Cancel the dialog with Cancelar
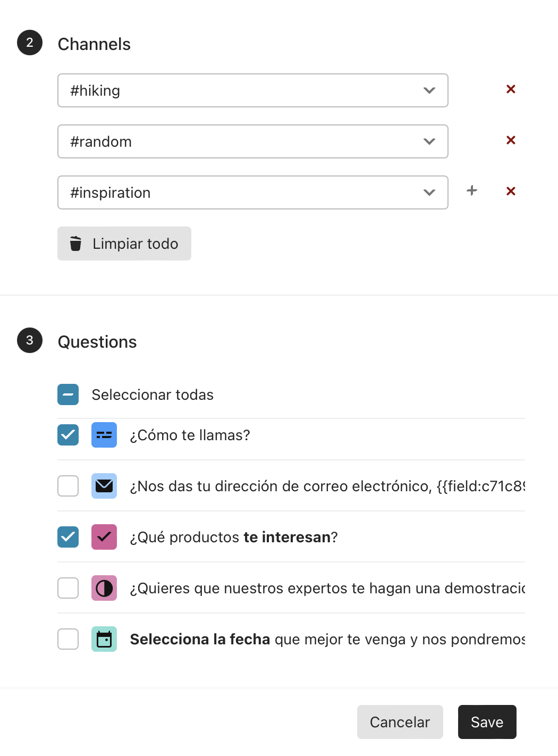Screen dimensions: 558x756 pyautogui.click(x=400, y=722)
